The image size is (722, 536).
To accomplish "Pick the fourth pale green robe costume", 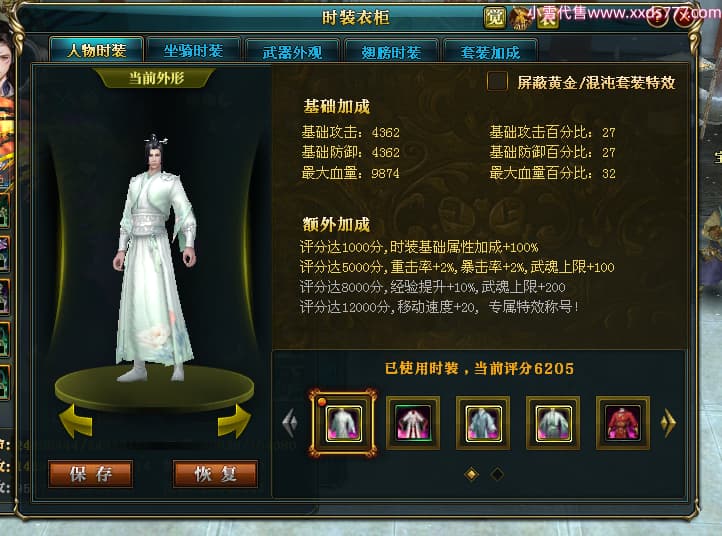I will [553, 423].
